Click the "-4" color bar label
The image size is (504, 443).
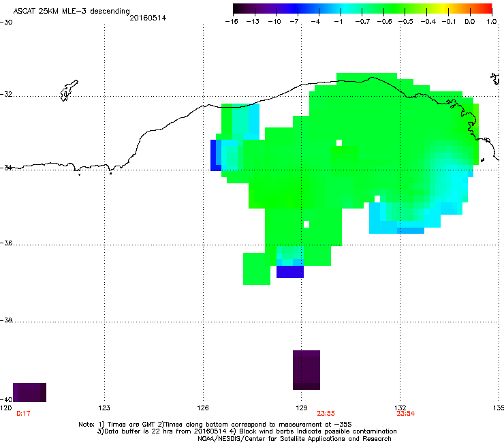coord(315,22)
